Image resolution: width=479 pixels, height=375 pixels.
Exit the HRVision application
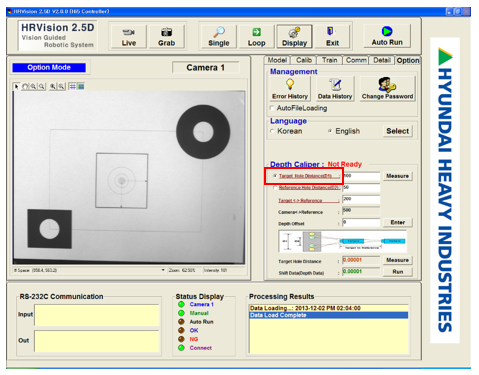(x=332, y=37)
